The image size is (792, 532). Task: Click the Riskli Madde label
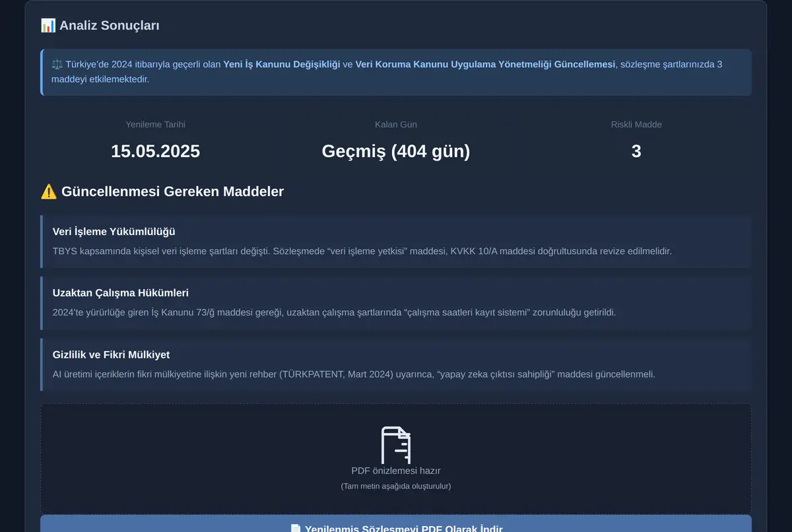click(636, 125)
